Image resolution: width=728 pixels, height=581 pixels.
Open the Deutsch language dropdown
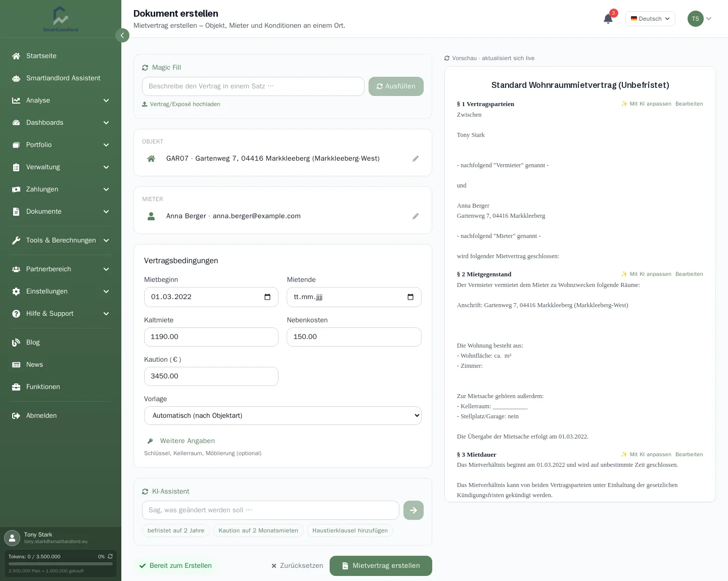click(x=650, y=19)
